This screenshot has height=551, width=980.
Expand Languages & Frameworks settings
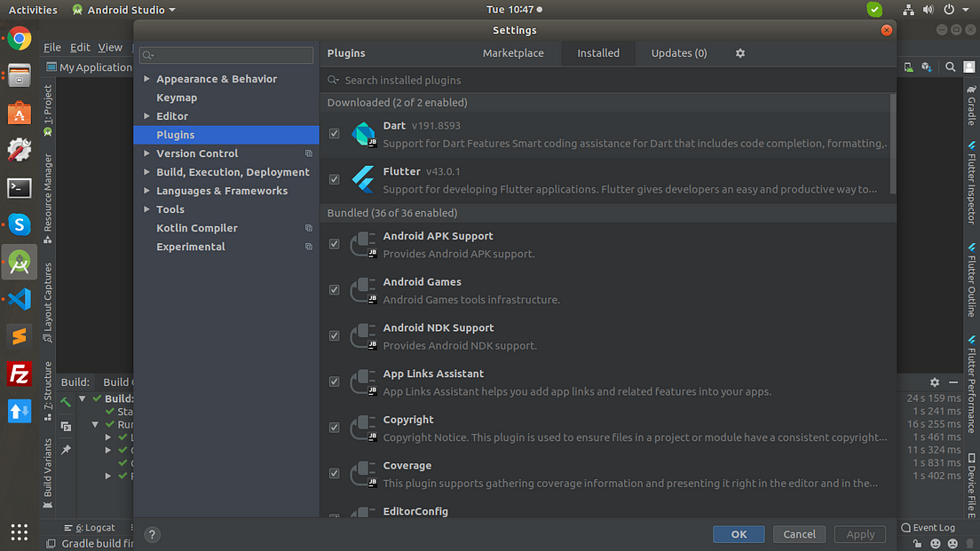(146, 191)
